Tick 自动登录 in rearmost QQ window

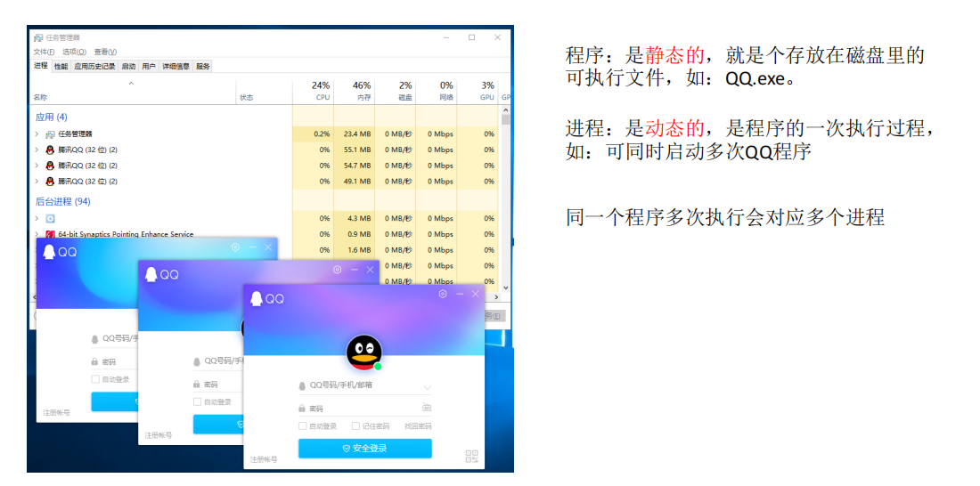coord(95,378)
